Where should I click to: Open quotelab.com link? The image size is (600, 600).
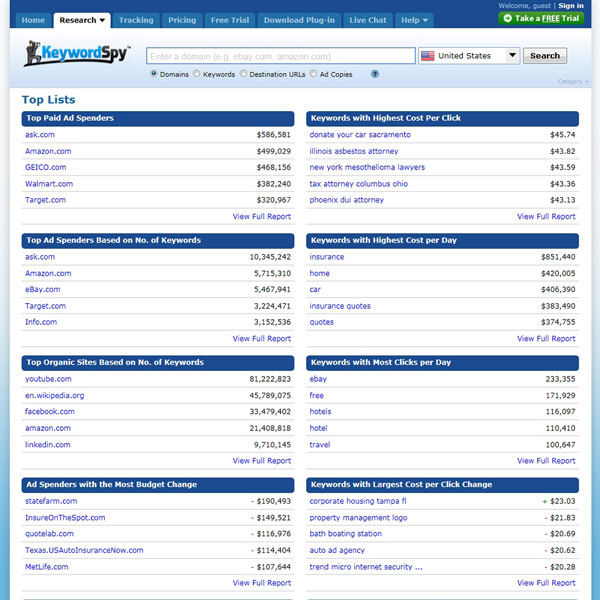49,533
